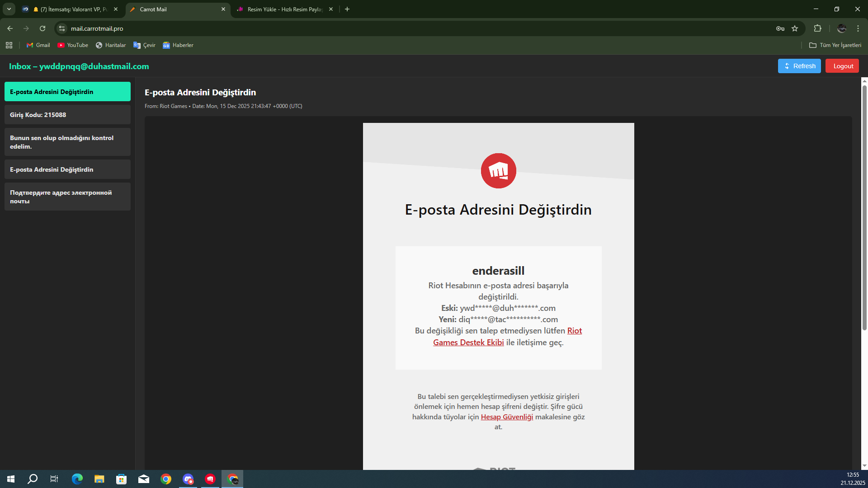Switch to the Carrot Mail tab
This screenshot has width=868, height=488.
tap(178, 9)
